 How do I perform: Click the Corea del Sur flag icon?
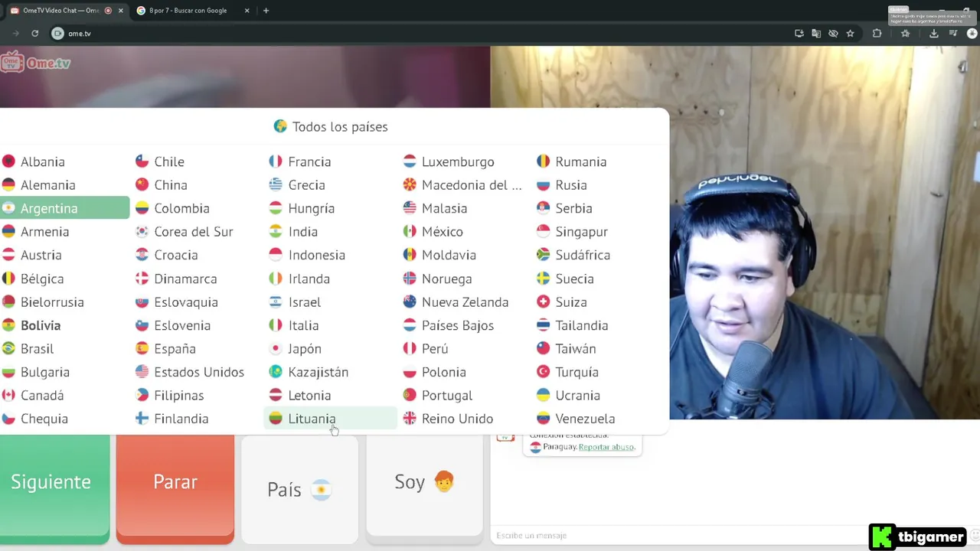pyautogui.click(x=142, y=232)
